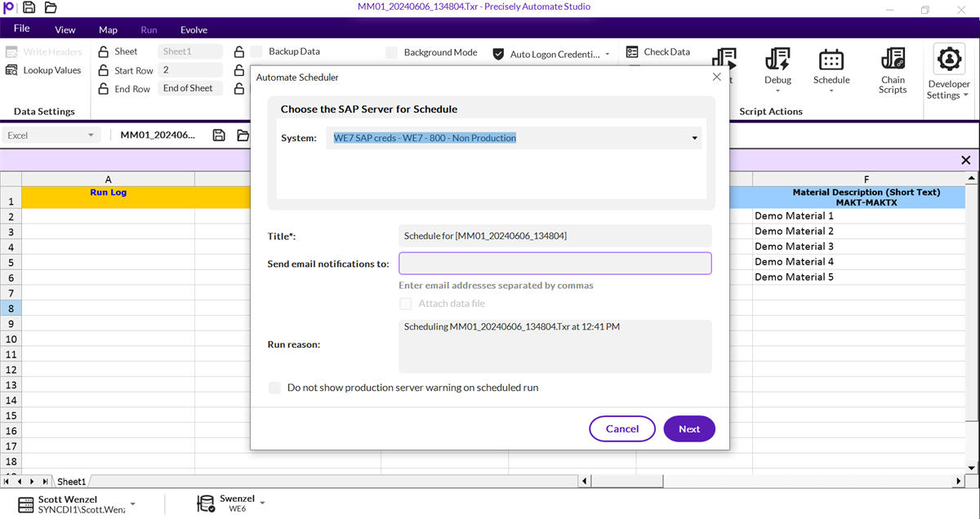Click the Check Data label
This screenshot has height=519, width=980.
666,51
